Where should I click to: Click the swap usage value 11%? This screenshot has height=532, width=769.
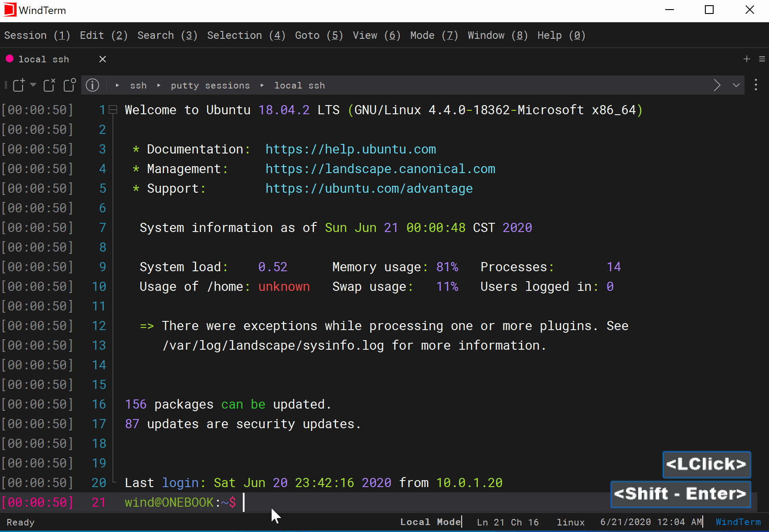(x=447, y=286)
